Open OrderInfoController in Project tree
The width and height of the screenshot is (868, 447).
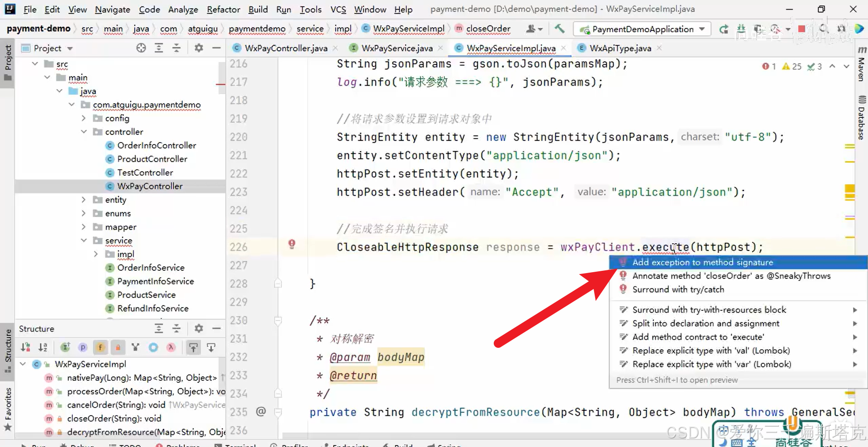(x=156, y=145)
